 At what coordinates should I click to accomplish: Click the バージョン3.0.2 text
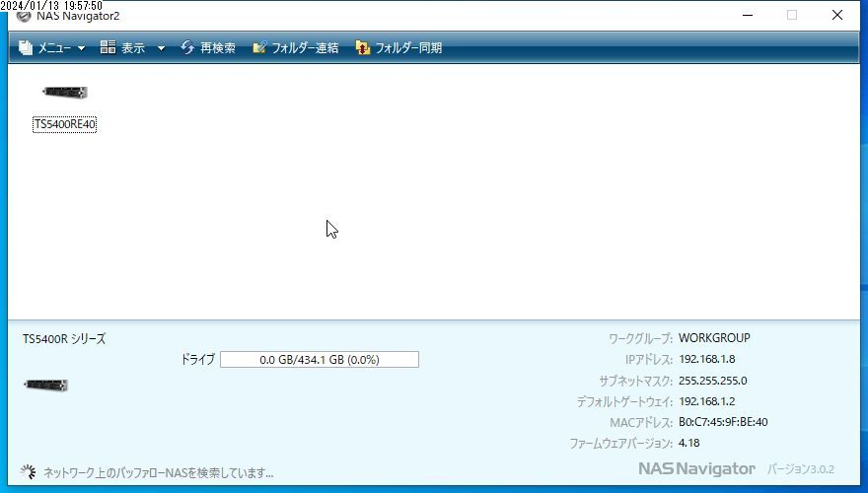pos(801,469)
